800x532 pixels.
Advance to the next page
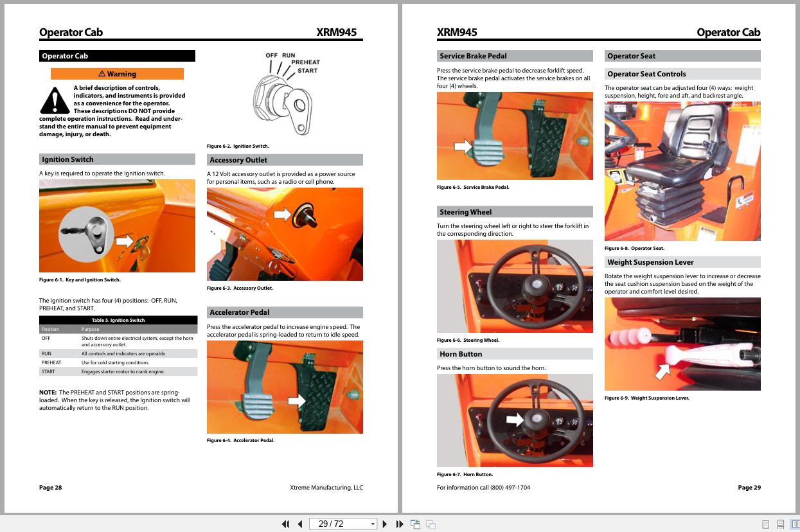384,524
